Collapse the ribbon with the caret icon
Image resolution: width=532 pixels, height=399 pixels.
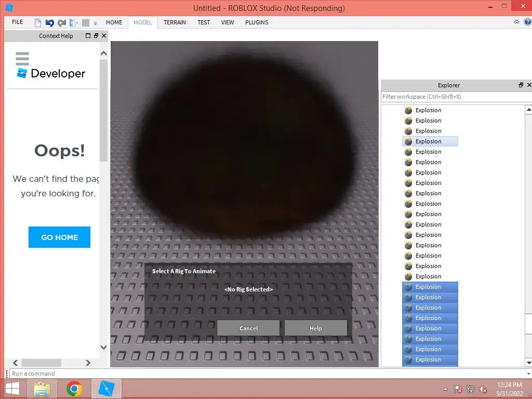[x=516, y=22]
